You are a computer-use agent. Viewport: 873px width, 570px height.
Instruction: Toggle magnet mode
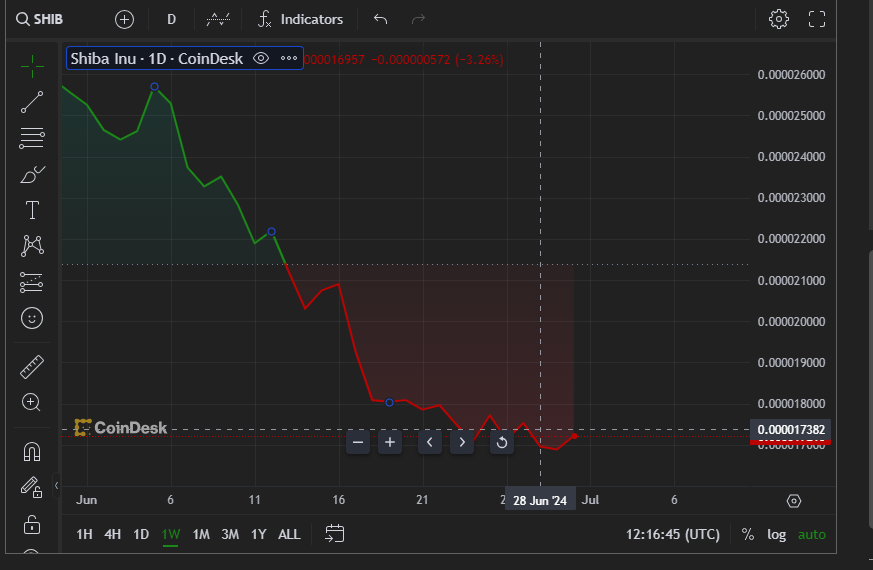pyautogui.click(x=32, y=451)
